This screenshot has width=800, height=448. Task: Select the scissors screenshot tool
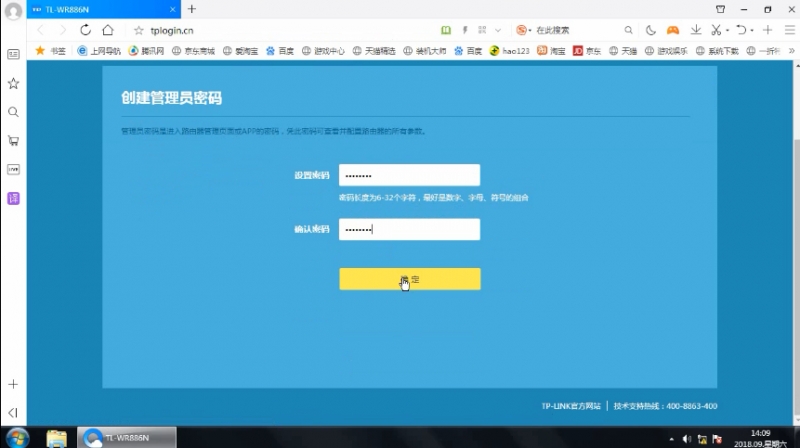click(x=716, y=30)
